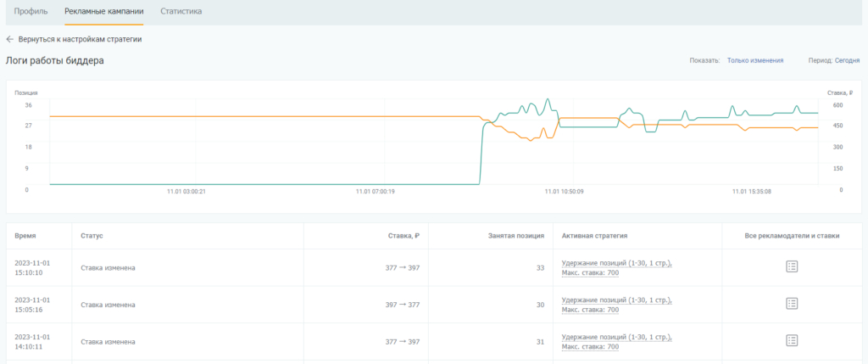Select the Рекламные кампании tab
The height and width of the screenshot is (364, 868).
[x=103, y=11]
